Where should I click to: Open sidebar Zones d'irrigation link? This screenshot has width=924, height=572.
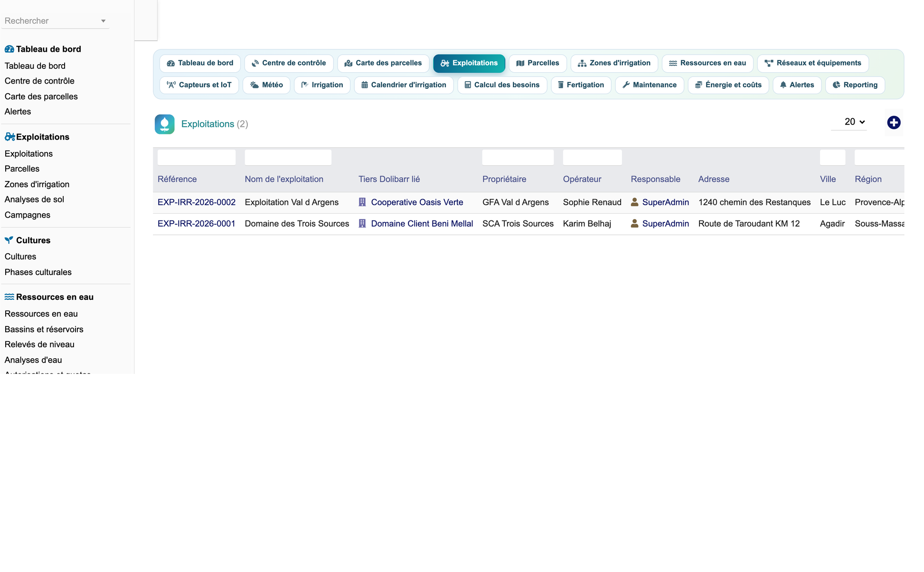click(x=37, y=185)
